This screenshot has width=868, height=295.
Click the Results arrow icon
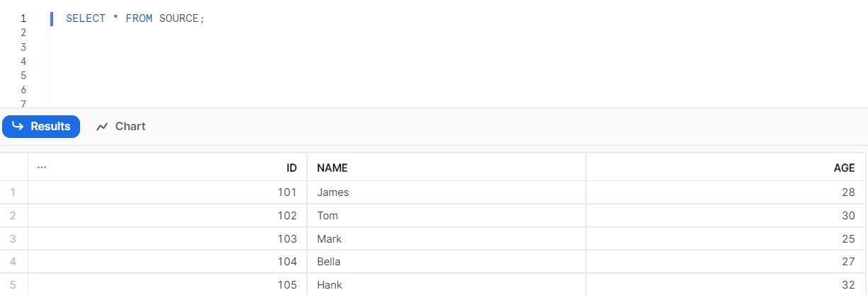[18, 126]
